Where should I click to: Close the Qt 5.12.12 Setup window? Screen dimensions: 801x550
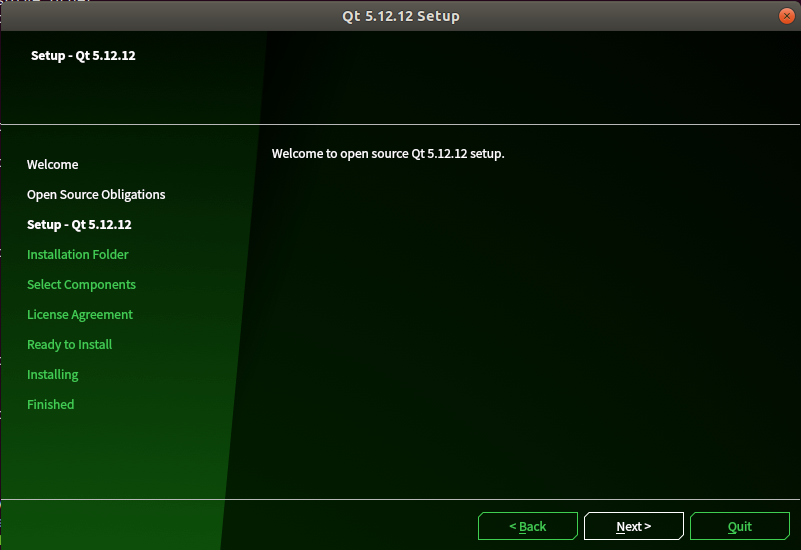pos(787,16)
